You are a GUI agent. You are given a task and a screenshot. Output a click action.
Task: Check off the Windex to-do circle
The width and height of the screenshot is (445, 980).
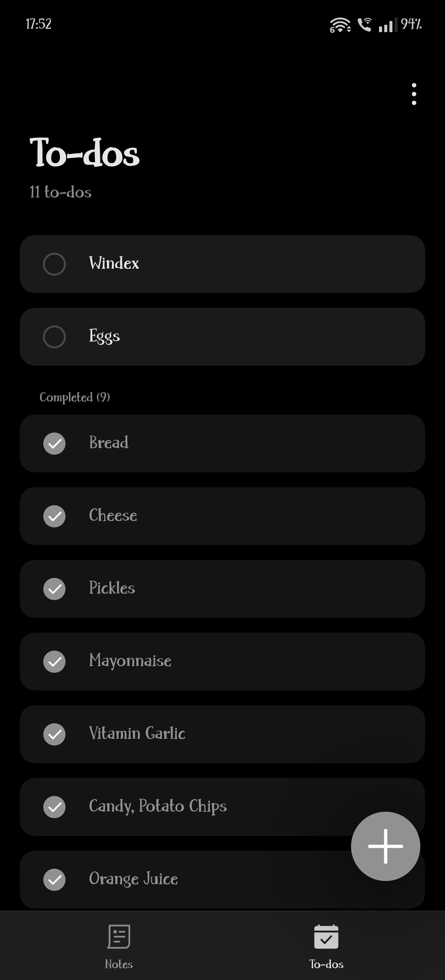point(54,264)
